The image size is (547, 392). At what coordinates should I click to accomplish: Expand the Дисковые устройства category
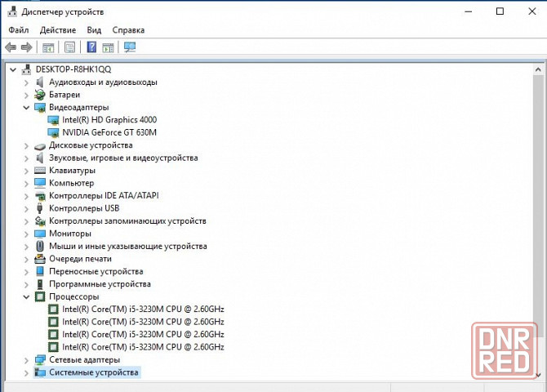(x=26, y=145)
